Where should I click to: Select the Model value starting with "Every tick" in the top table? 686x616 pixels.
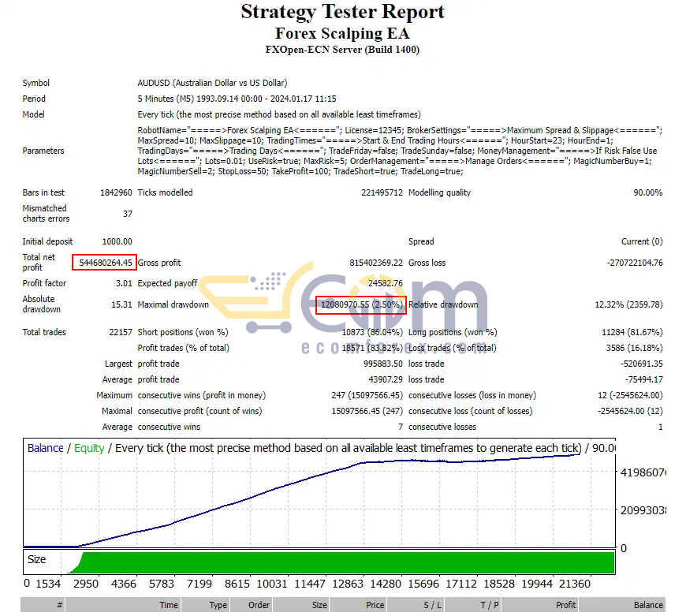(x=279, y=114)
